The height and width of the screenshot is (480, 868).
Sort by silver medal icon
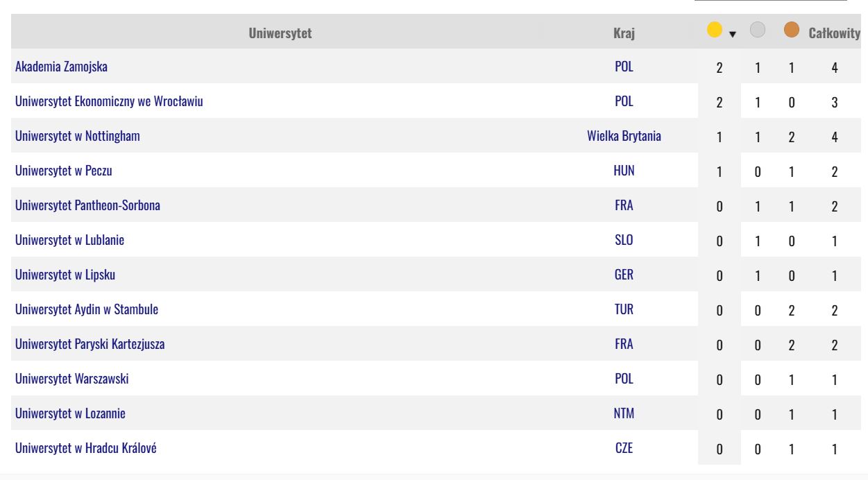758,30
